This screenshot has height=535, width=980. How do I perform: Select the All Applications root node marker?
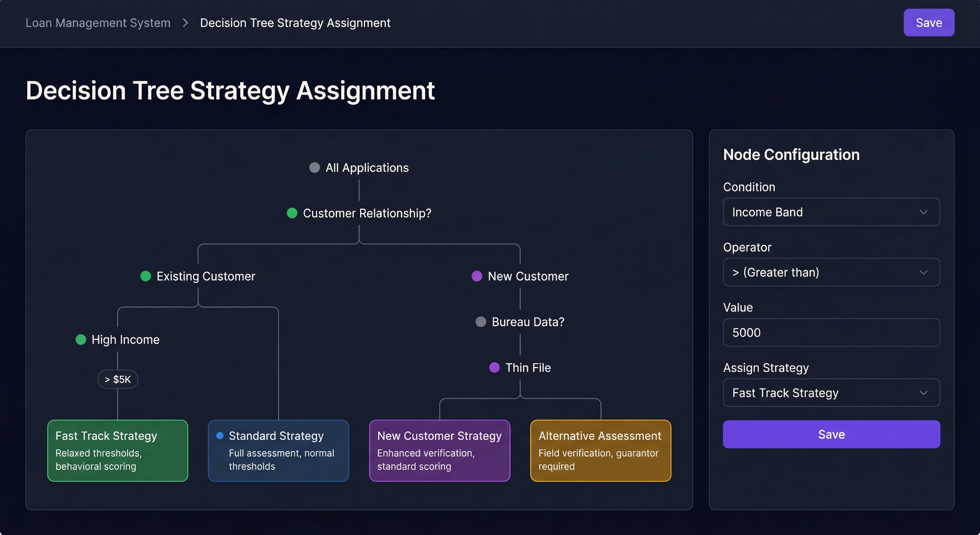click(314, 168)
